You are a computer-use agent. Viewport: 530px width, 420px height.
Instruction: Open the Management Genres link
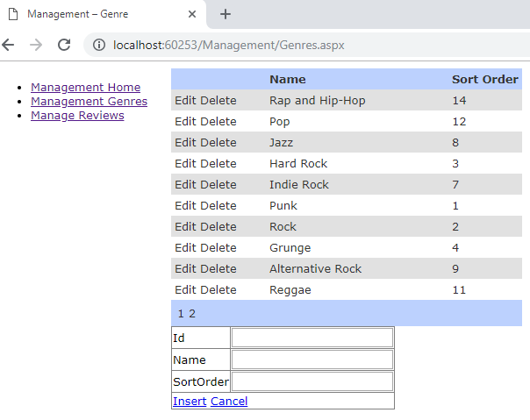pos(89,101)
